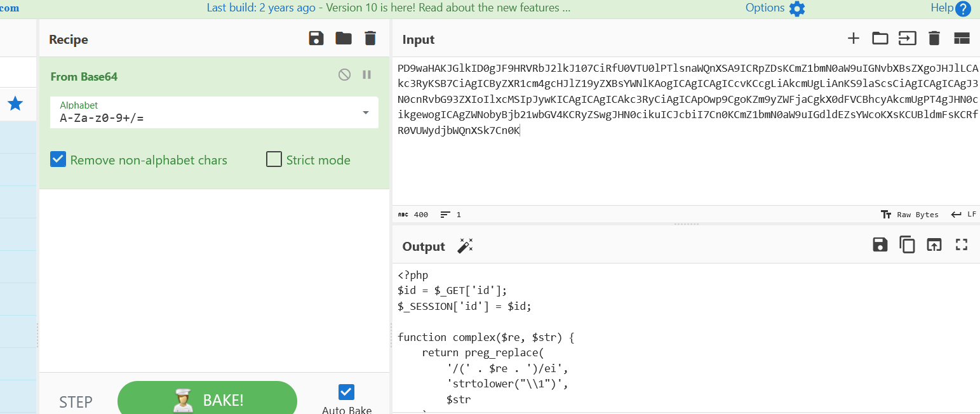This screenshot has height=414, width=980.
Task: Expand the Base64 Alphabet dropdown
Action: [x=365, y=112]
